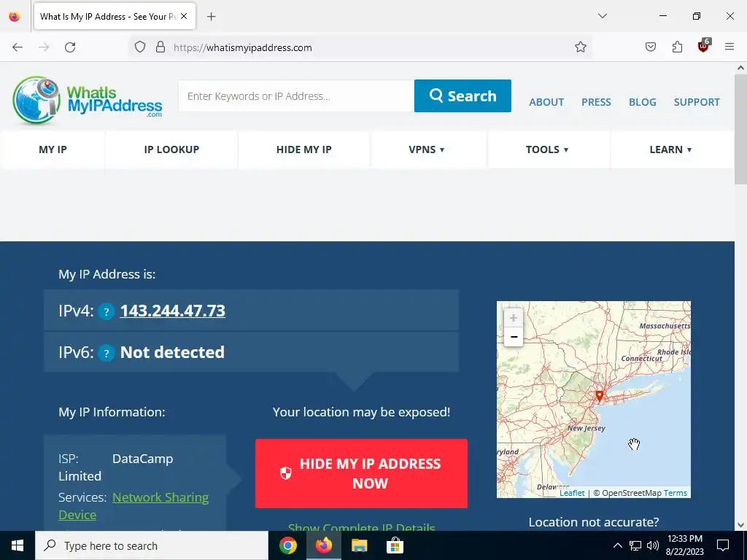Image resolution: width=747 pixels, height=560 pixels.
Task: Open Microsoft Store from the taskbar
Action: [x=395, y=545]
